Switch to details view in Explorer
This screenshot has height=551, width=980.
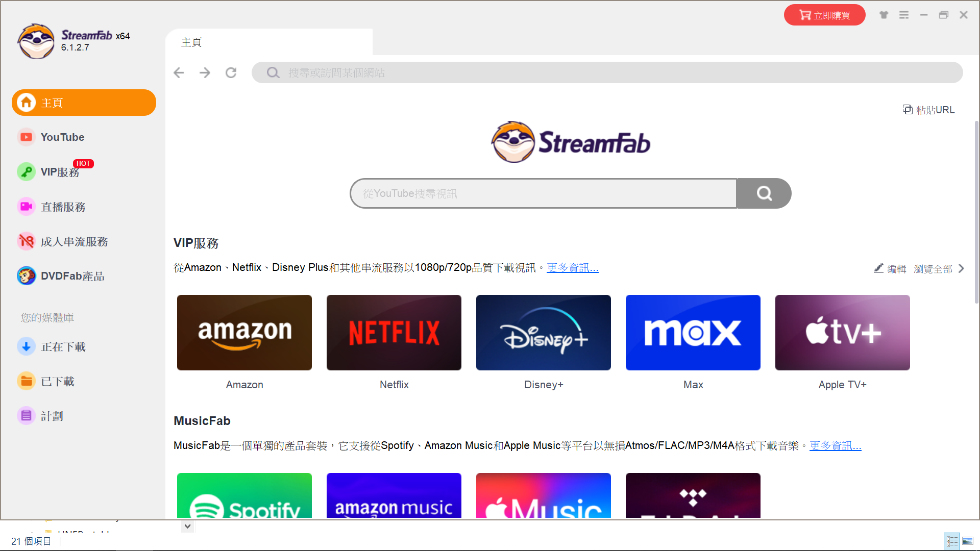point(952,541)
